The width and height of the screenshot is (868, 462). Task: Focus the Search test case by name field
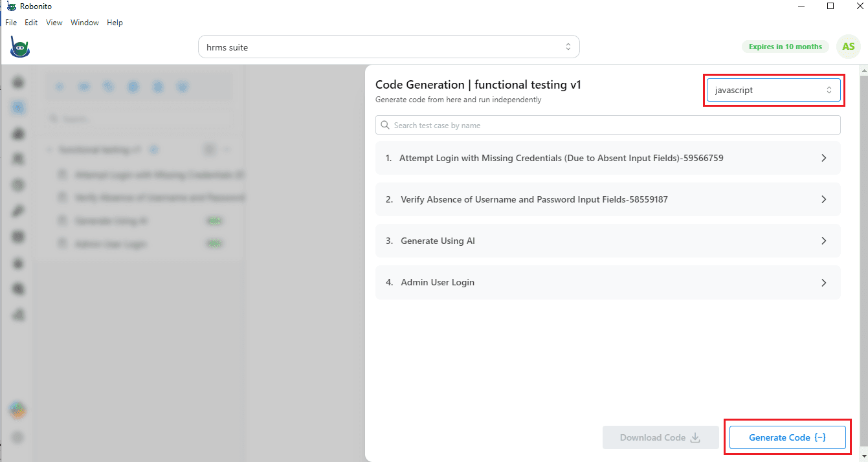(x=608, y=125)
